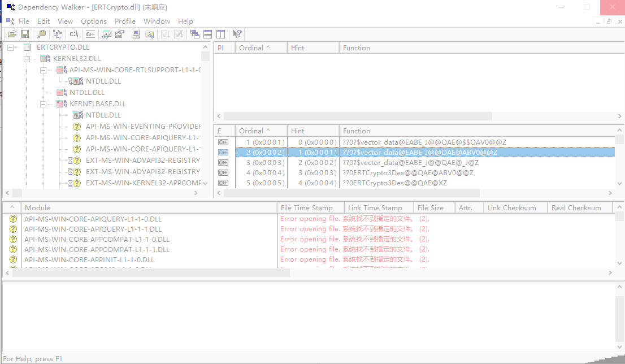625x364 pixels.
Task: Click the Open file toolbar icon
Action: tap(12, 34)
